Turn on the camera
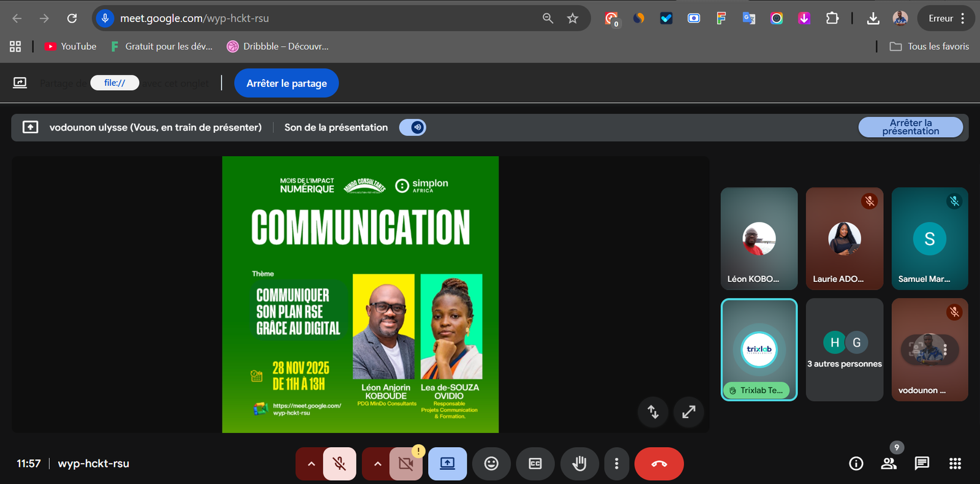Screen dimensions: 980x484 pos(405,464)
